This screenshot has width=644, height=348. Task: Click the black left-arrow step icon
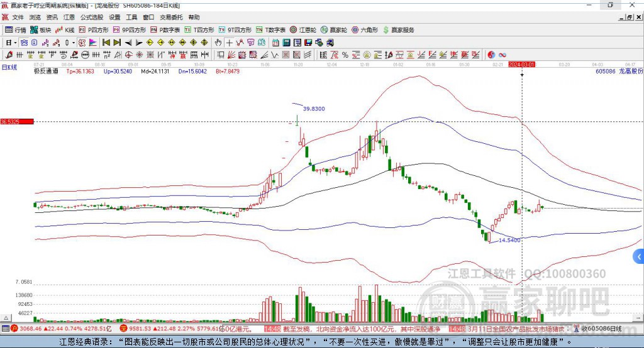coord(128,43)
